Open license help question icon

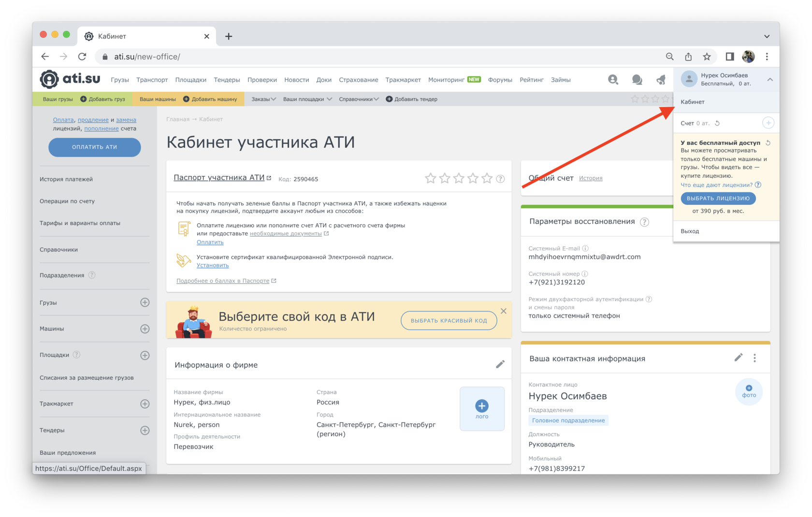tap(758, 185)
